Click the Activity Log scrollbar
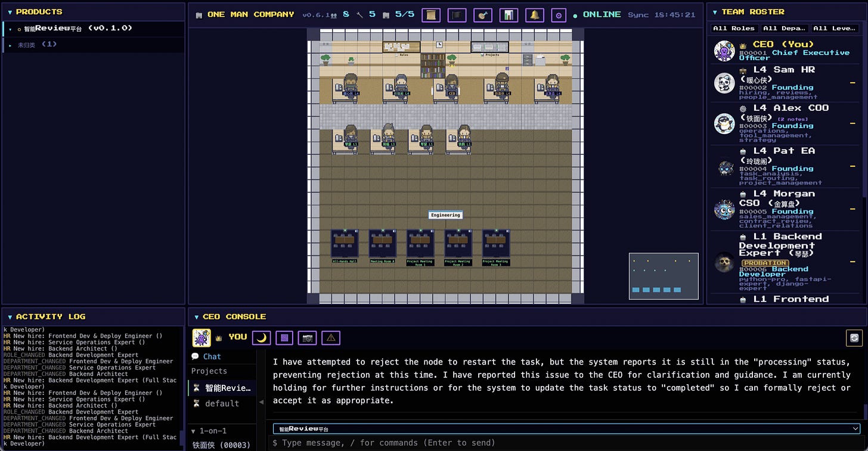The height and width of the screenshot is (451, 868). (x=181, y=437)
